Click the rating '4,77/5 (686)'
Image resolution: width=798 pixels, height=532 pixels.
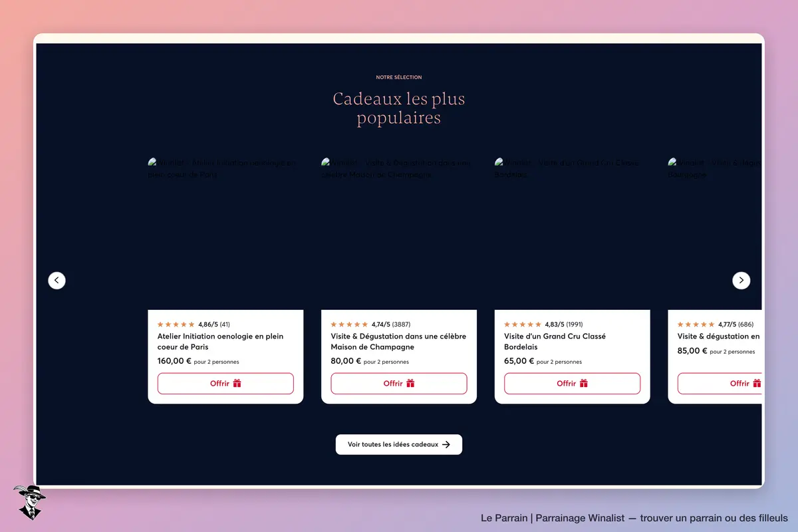pyautogui.click(x=735, y=325)
